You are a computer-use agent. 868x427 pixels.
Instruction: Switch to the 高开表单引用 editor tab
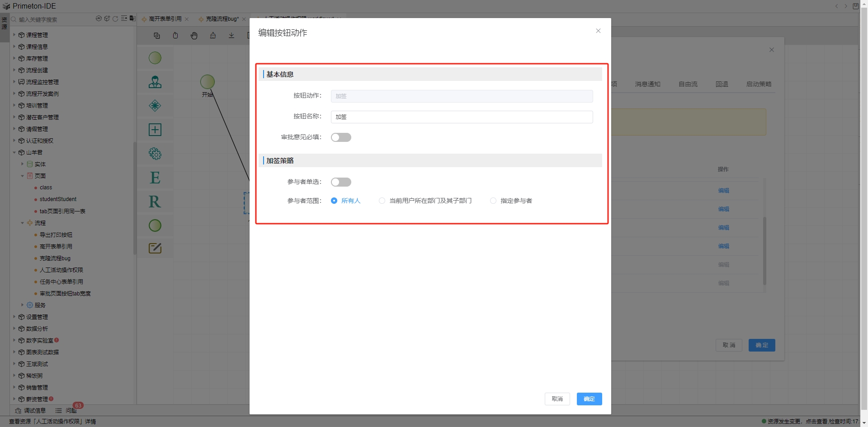coord(165,19)
